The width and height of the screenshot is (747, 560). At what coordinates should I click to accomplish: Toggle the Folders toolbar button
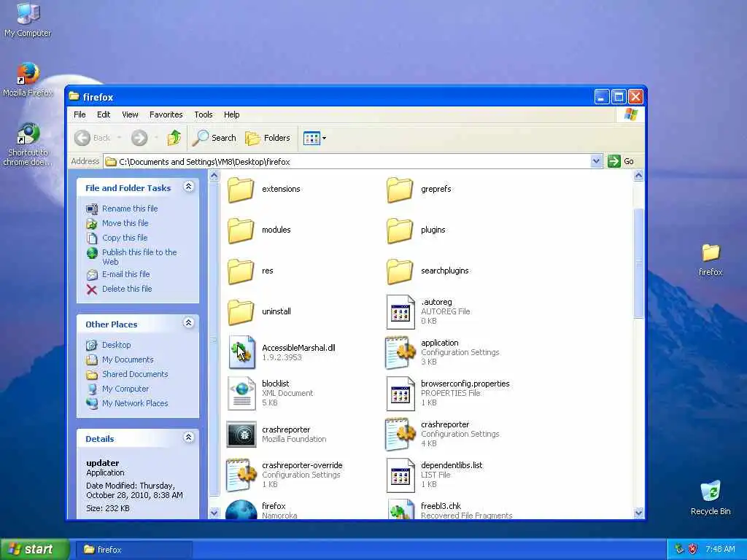pyautogui.click(x=268, y=138)
